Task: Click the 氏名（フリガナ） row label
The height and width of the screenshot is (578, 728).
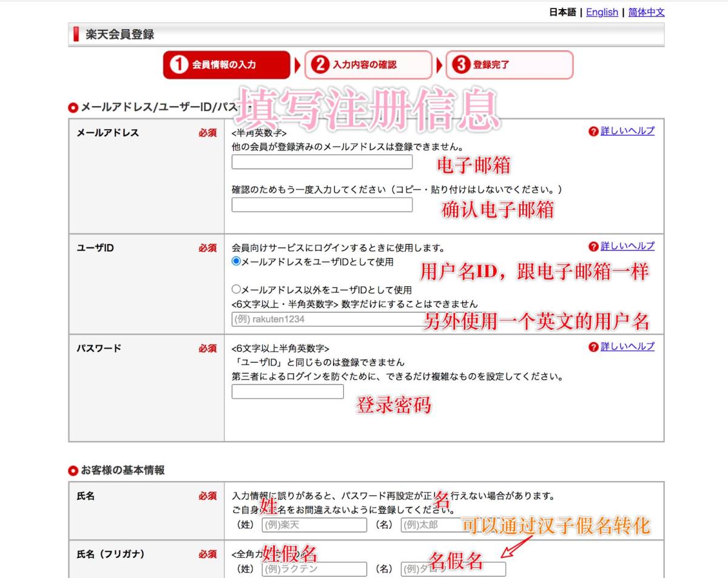Action: click(110, 554)
